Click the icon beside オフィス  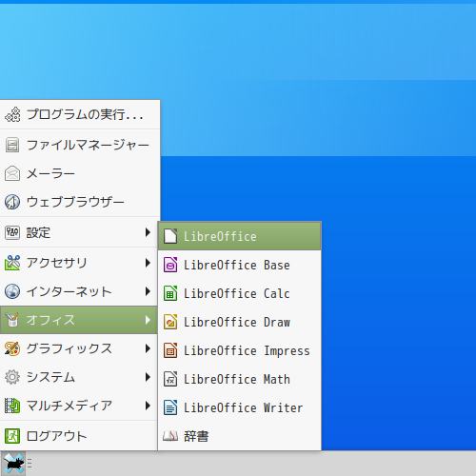12,320
